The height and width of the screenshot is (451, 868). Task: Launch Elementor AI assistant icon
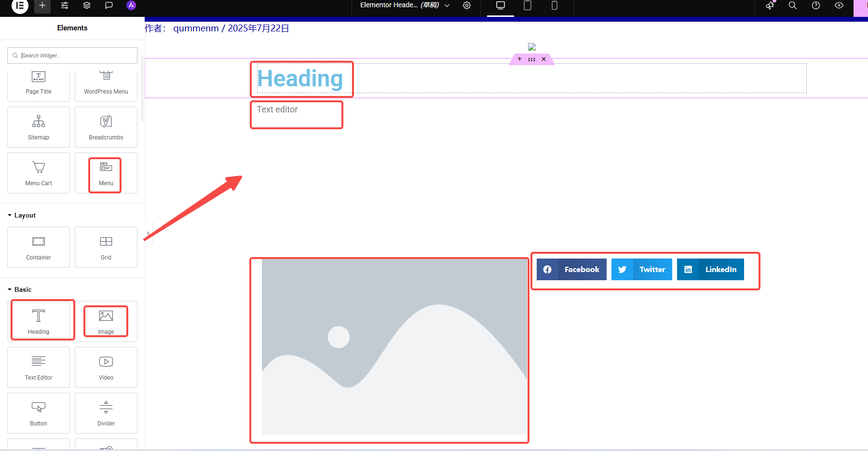point(131,6)
